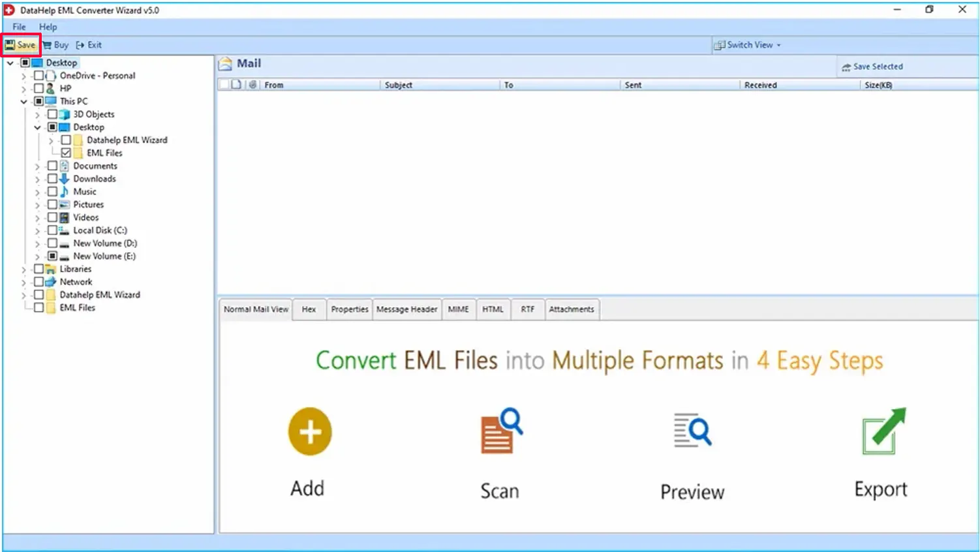The image size is (980, 552).
Task: Expand the New Volume (D:) node
Action: [37, 244]
